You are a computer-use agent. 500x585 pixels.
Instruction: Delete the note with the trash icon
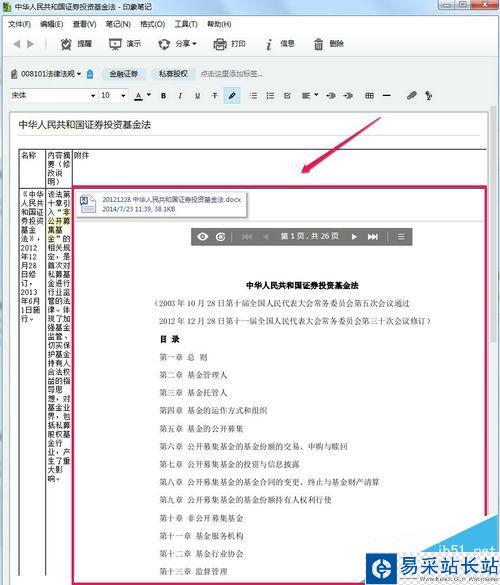[318, 44]
